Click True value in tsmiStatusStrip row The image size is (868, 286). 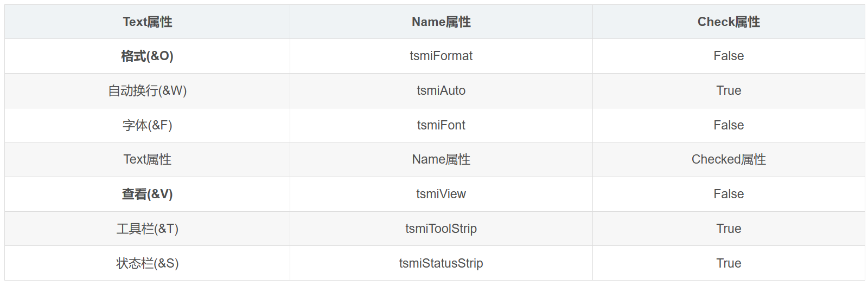click(729, 263)
